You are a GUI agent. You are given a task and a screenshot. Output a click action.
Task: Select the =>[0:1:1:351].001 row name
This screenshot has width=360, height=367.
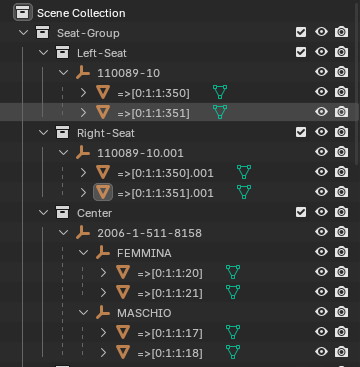point(165,193)
